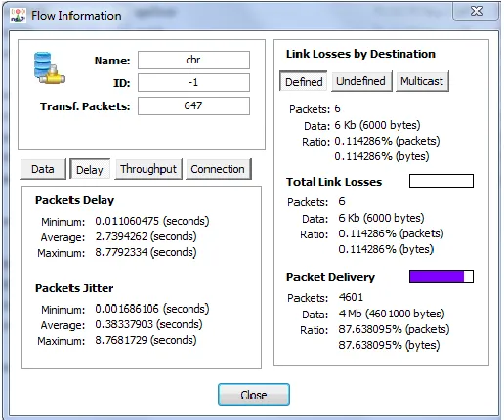Click the Transf. Packets field showing 647

pos(193,105)
